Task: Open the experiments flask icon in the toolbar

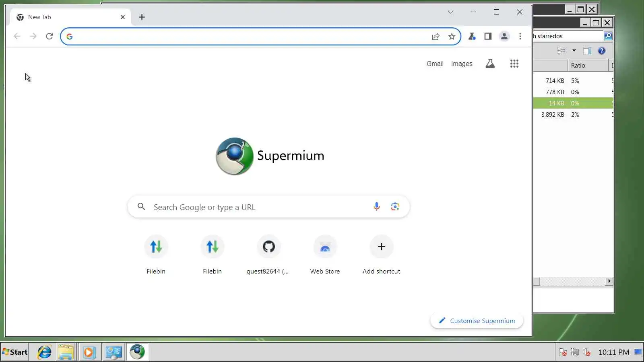Action: point(472,37)
